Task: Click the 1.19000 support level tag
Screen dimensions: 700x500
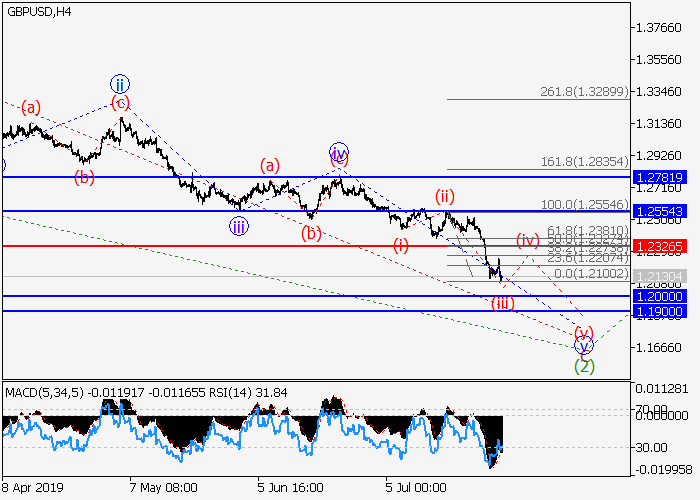Action: pos(659,311)
